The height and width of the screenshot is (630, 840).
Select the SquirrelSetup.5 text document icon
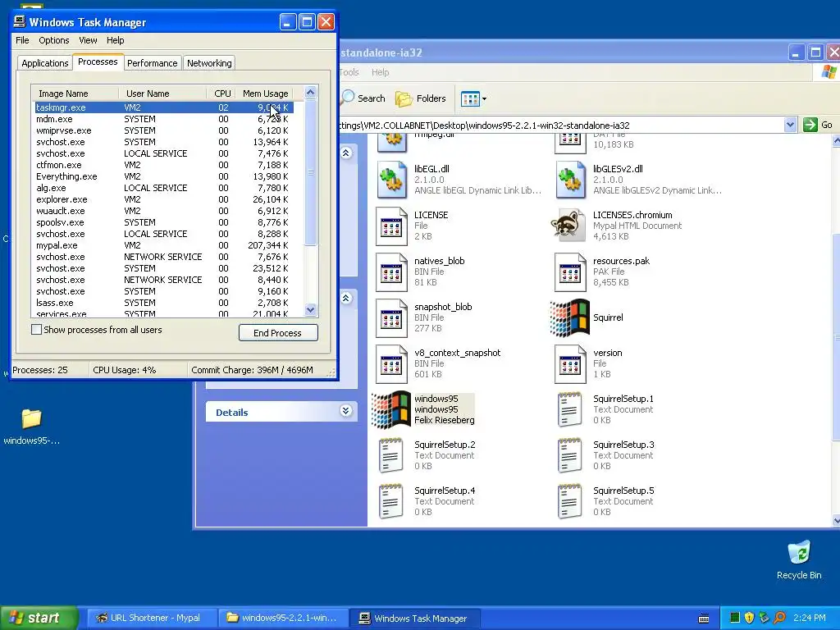point(569,502)
